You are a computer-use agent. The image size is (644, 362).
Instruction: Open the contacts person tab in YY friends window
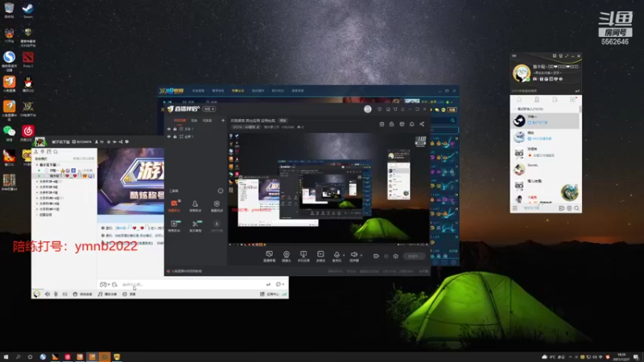pyautogui.click(x=537, y=100)
